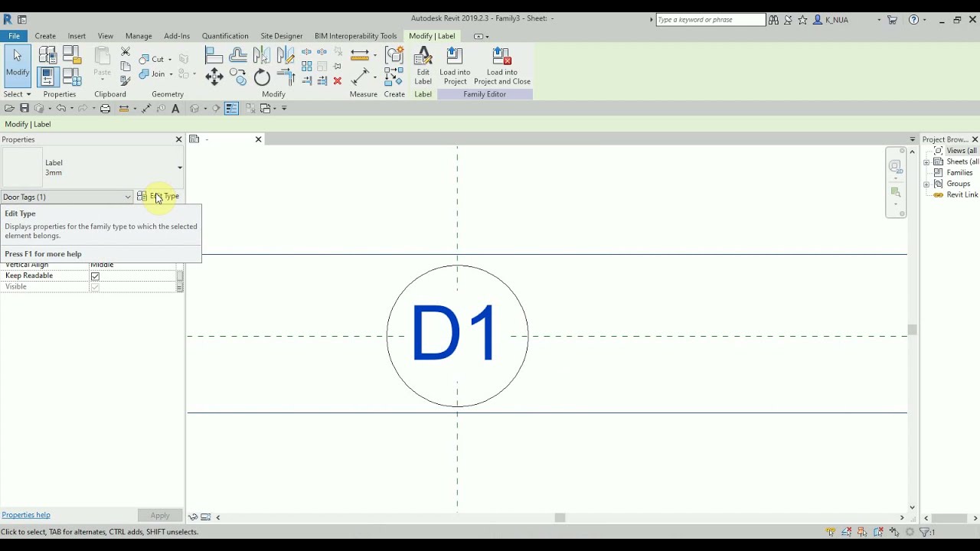The width and height of the screenshot is (980, 551).
Task: Expand the Sheets (all) tree node
Action: click(x=926, y=162)
